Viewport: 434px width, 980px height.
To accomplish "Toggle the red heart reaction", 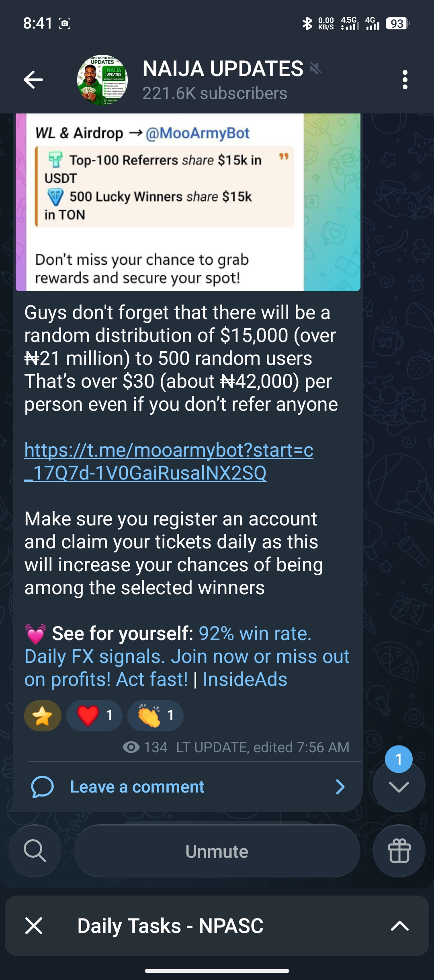I will coord(94,715).
